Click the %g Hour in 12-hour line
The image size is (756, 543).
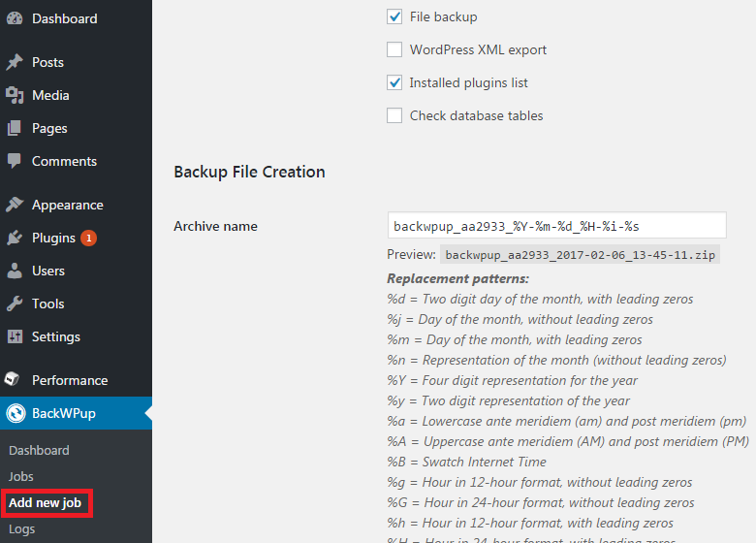click(x=540, y=482)
